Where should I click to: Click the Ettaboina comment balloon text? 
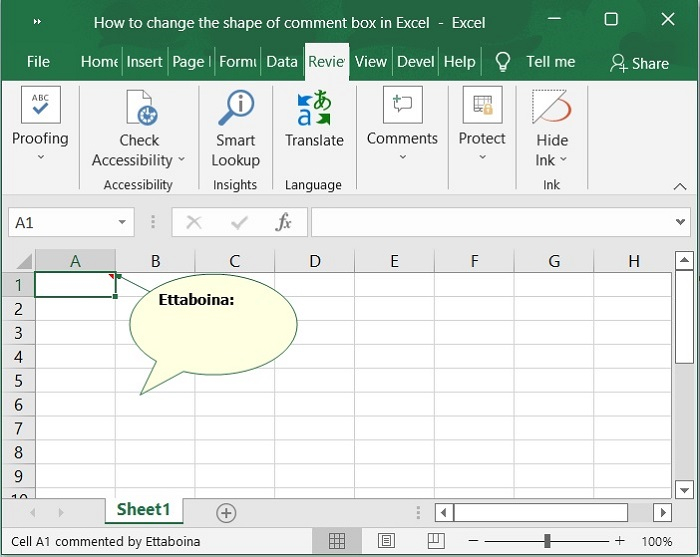point(196,299)
